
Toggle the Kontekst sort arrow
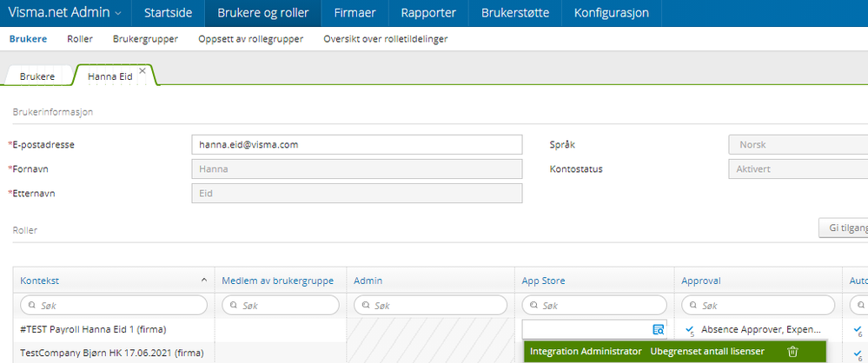(203, 280)
